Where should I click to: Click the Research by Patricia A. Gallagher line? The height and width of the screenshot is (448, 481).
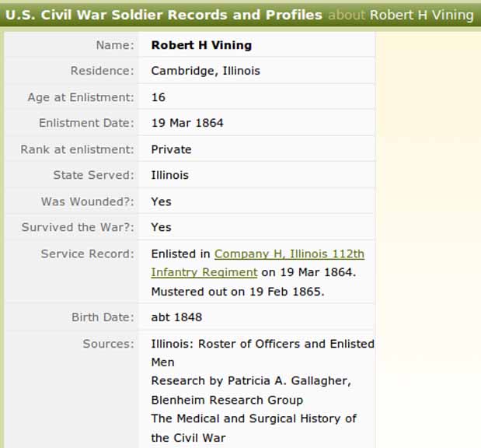[250, 381]
